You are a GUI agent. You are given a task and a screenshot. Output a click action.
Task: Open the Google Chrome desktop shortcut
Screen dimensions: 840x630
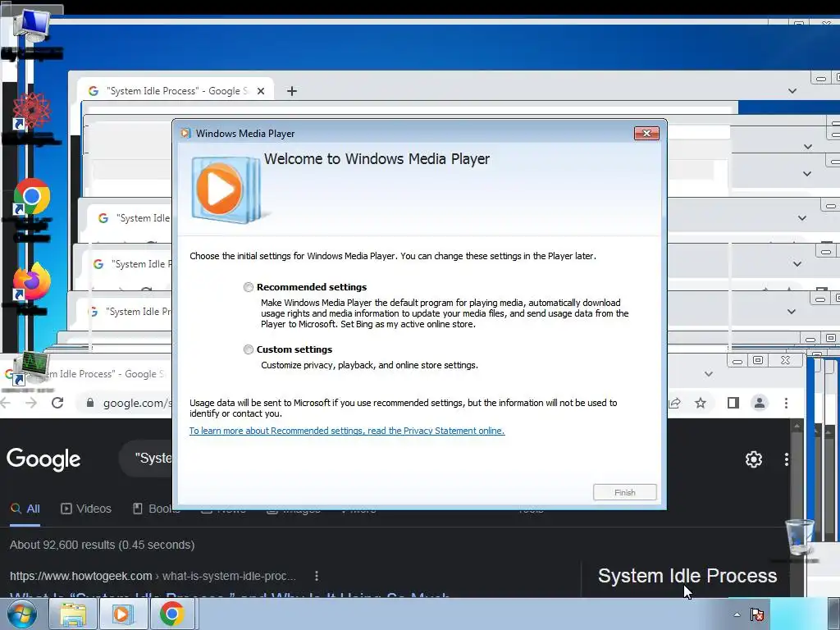pyautogui.click(x=31, y=197)
